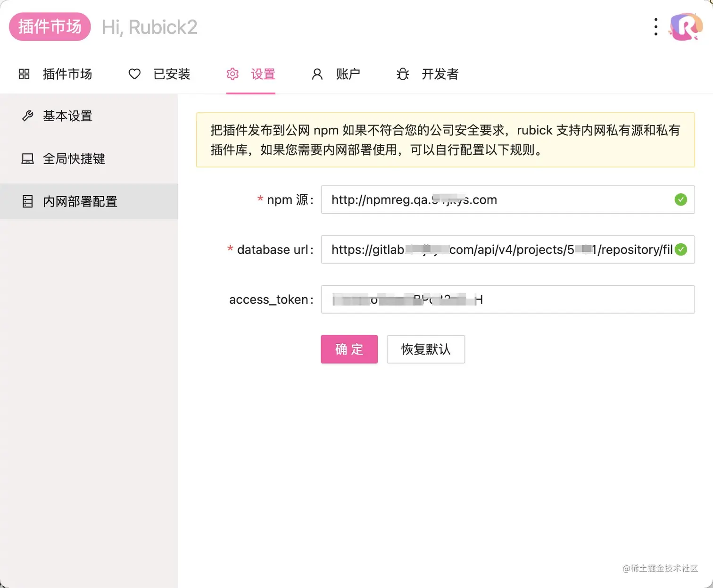The width and height of the screenshot is (713, 588).
Task: Click into the database url field
Action: (x=508, y=249)
